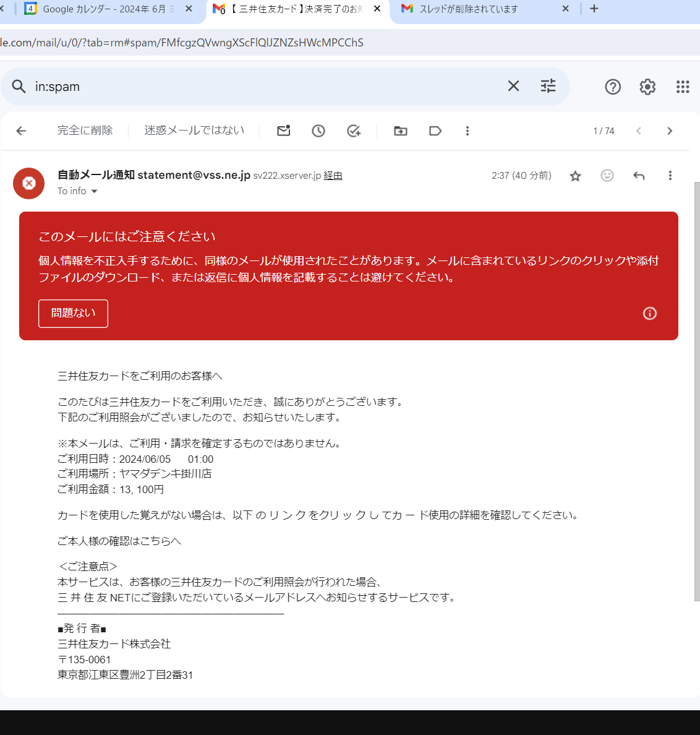Screen dimensions: 700x735
Task: Reply to the sender
Action: (639, 175)
